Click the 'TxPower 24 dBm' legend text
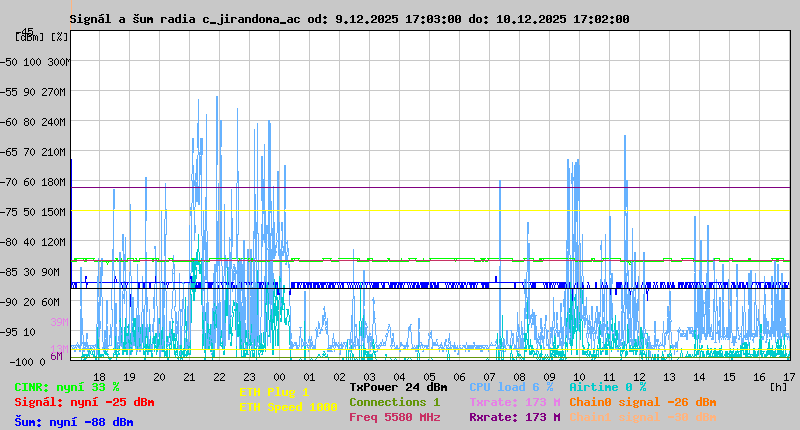 point(398,387)
